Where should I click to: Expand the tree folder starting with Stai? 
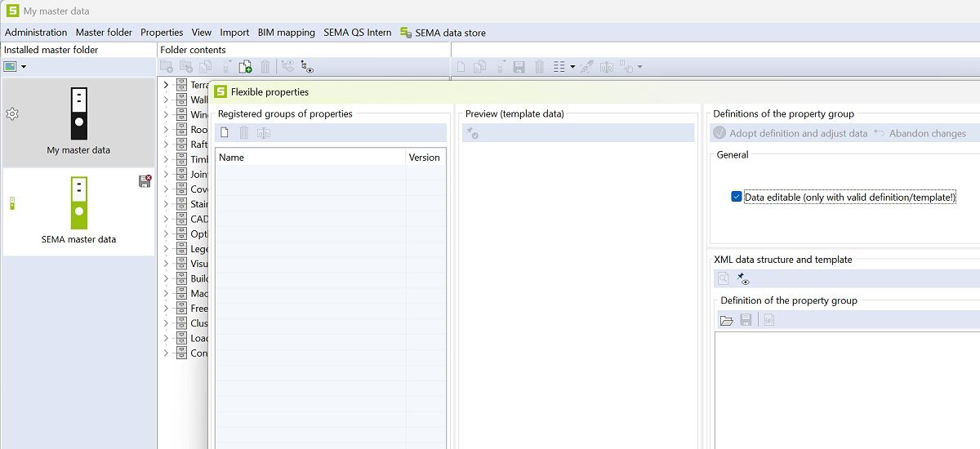pyautogui.click(x=166, y=204)
